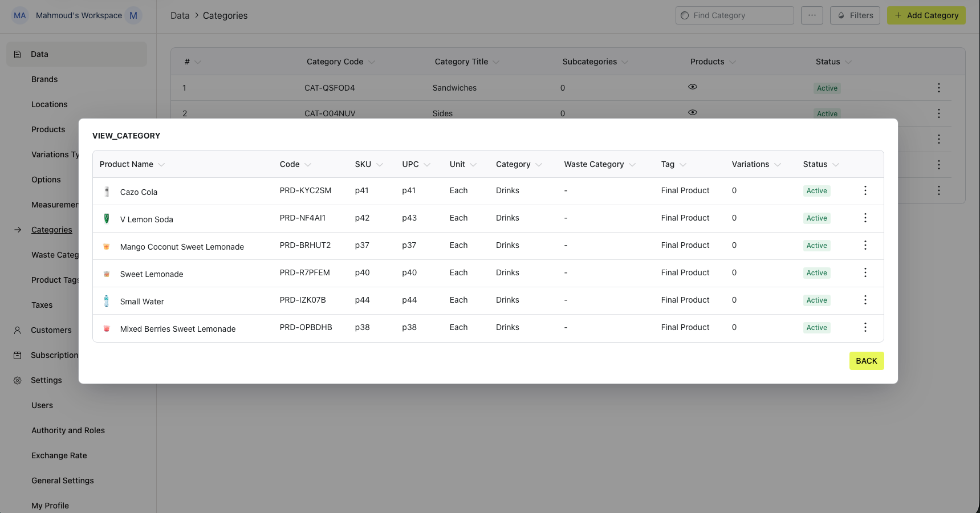The image size is (980, 513).
Task: Expand the Variations column chevron
Action: click(777, 165)
